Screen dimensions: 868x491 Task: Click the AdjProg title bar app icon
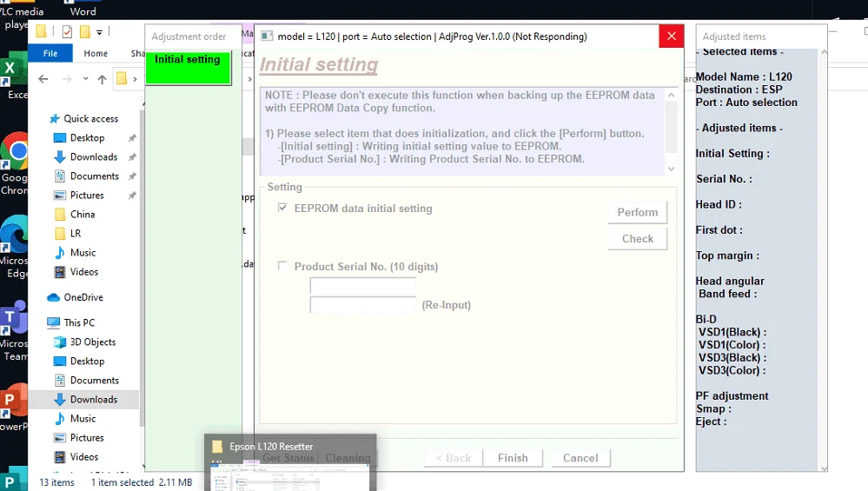[x=267, y=36]
